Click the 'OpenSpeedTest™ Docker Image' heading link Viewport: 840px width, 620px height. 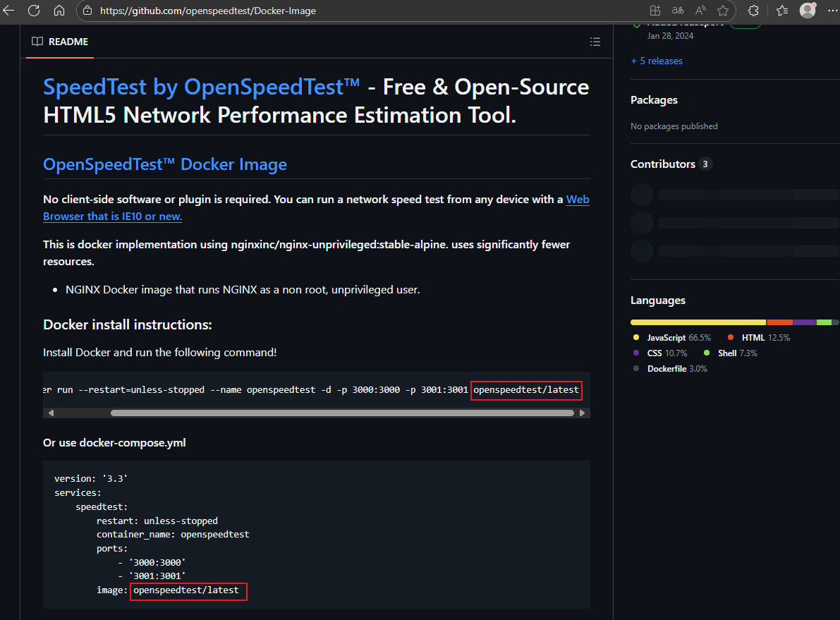click(165, 164)
